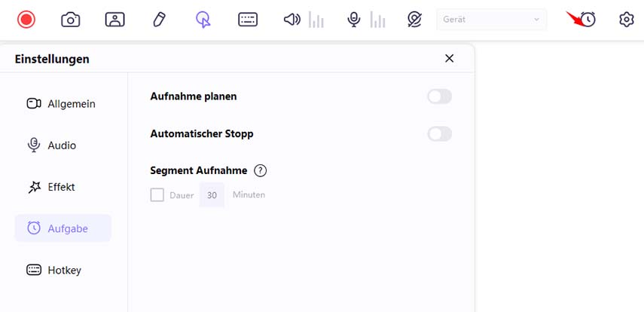This screenshot has width=644, height=312.
Task: Open the webcam overlay icon
Action: tap(115, 20)
